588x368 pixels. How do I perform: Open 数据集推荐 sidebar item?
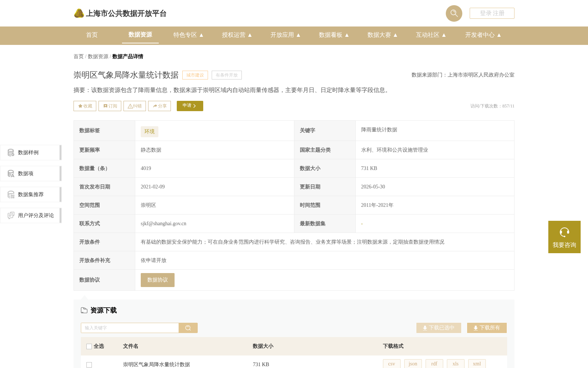point(31,194)
